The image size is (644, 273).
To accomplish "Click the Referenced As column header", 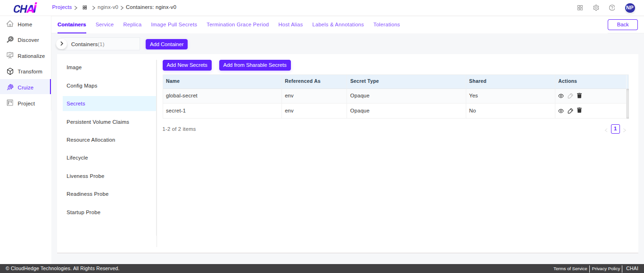I will pos(314,81).
